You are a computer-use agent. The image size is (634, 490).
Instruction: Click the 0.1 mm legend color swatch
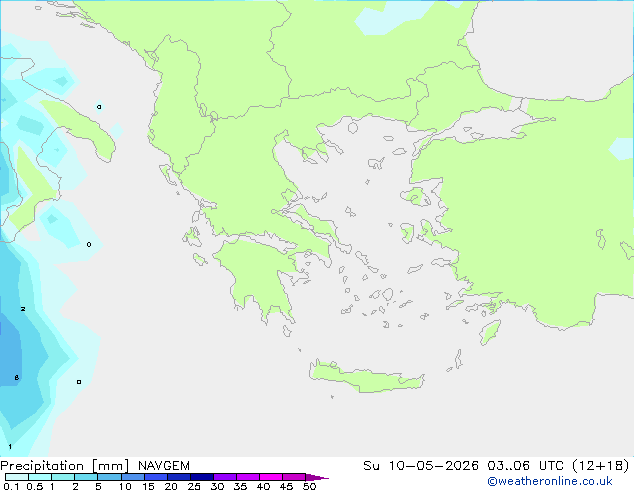pyautogui.click(x=17, y=477)
